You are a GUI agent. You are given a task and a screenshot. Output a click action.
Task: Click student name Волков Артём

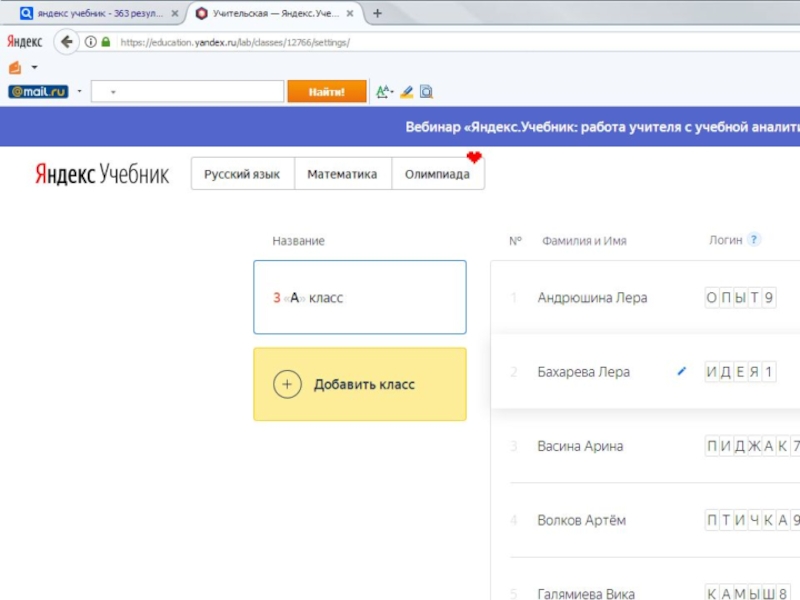(582, 520)
